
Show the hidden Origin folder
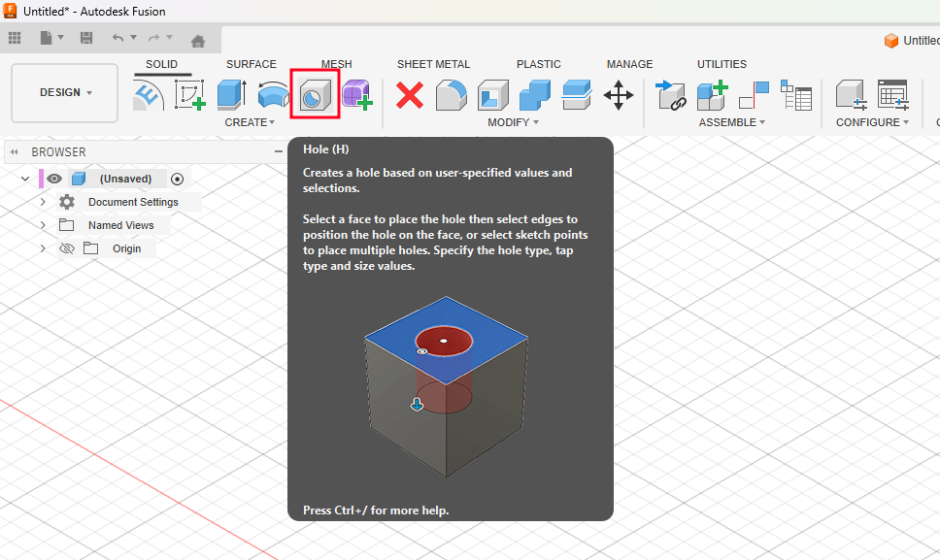[67, 248]
